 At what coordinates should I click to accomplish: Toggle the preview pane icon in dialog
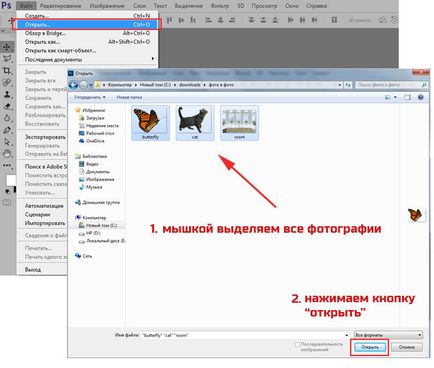pyautogui.click(x=407, y=97)
